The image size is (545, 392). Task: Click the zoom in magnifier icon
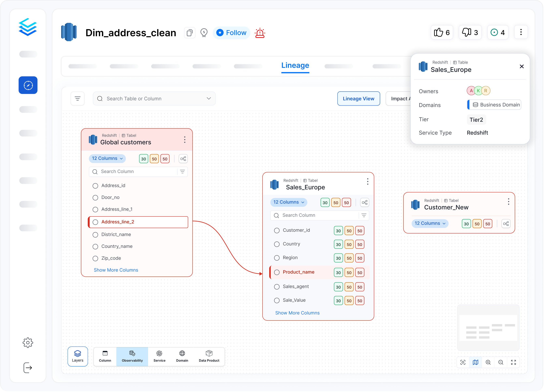pyautogui.click(x=488, y=362)
